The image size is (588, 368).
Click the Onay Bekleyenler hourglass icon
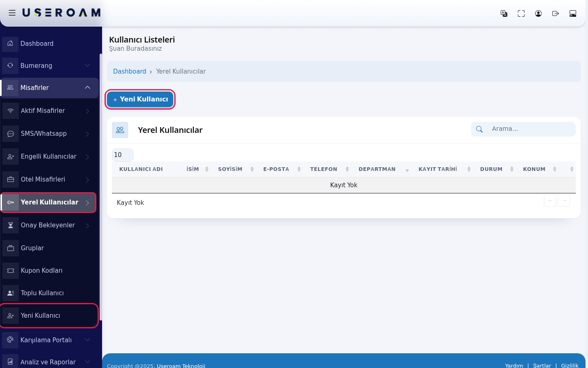pyautogui.click(x=11, y=225)
